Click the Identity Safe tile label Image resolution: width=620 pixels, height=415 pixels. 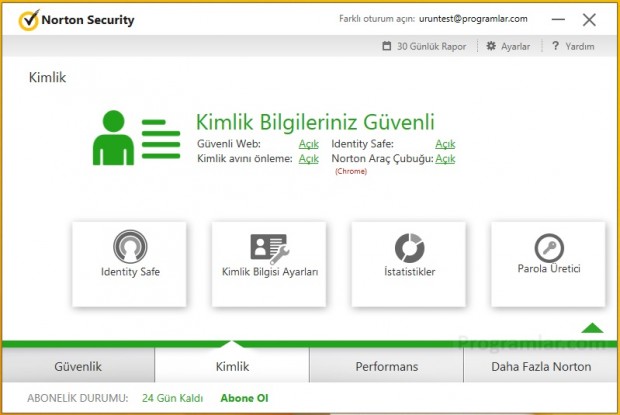coord(130,272)
